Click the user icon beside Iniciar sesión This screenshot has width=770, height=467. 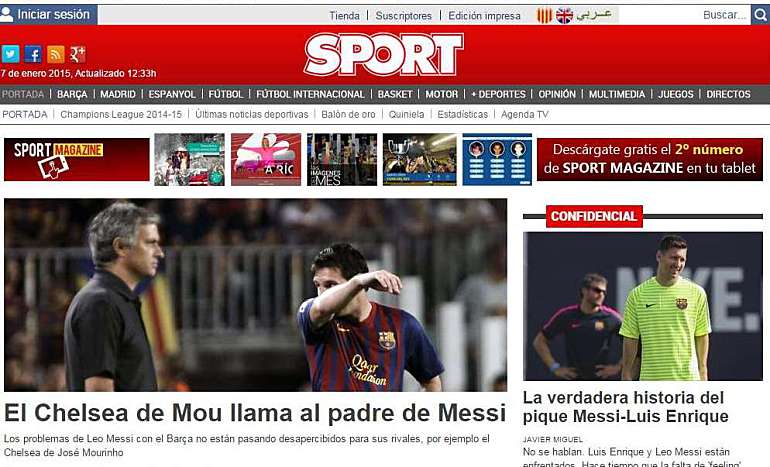pos(7,15)
